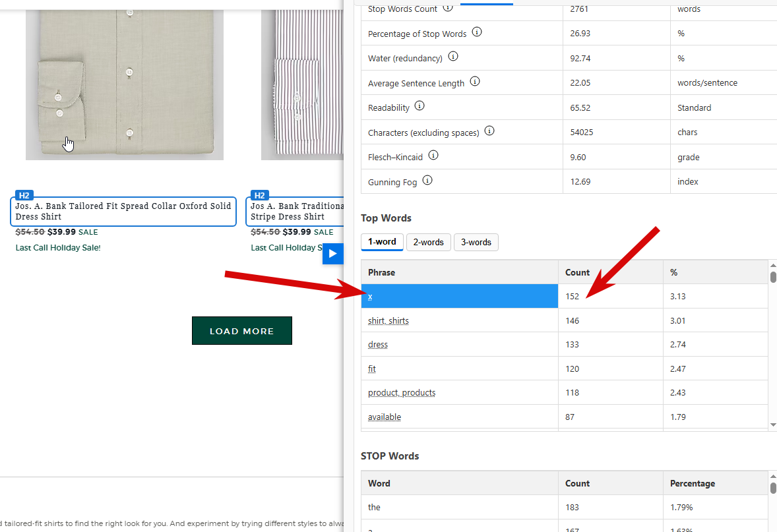Click scroll up arrow of STOP Words table
Screen dimensions: 777x532
click(x=773, y=477)
